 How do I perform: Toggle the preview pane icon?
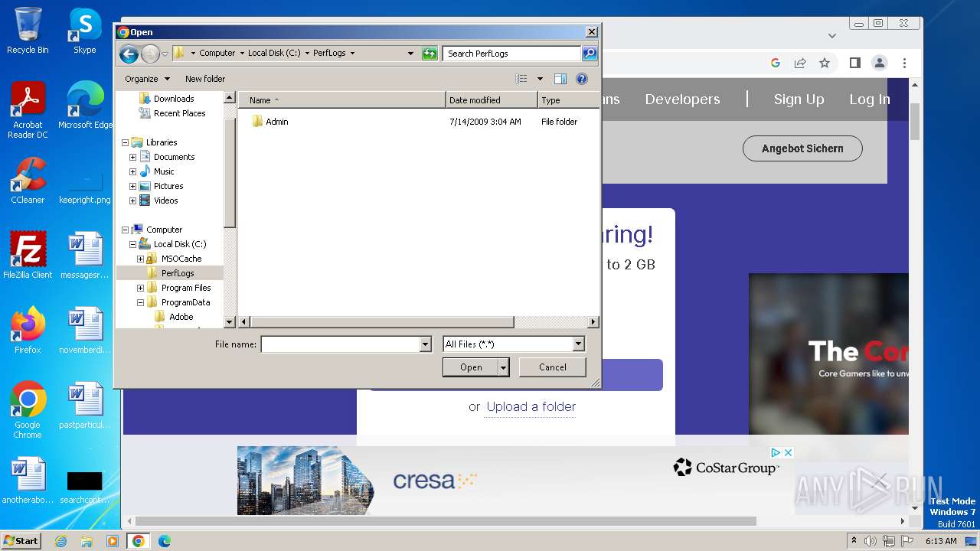tap(560, 79)
